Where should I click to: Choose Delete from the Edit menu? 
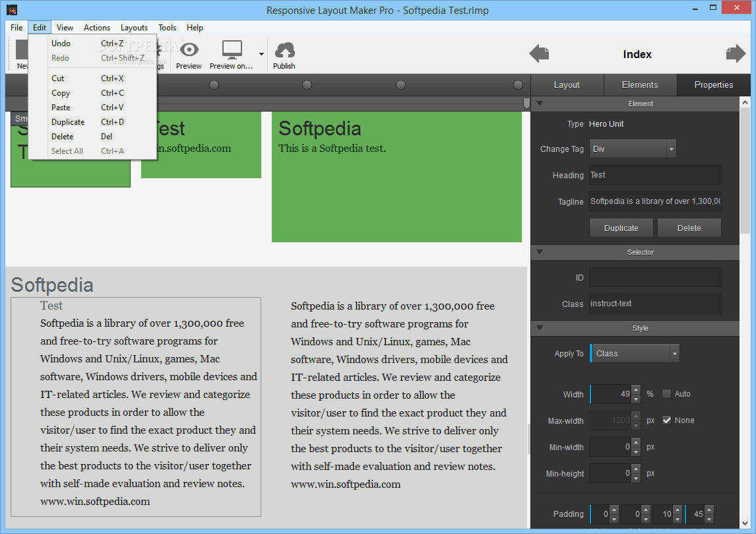(x=92, y=136)
